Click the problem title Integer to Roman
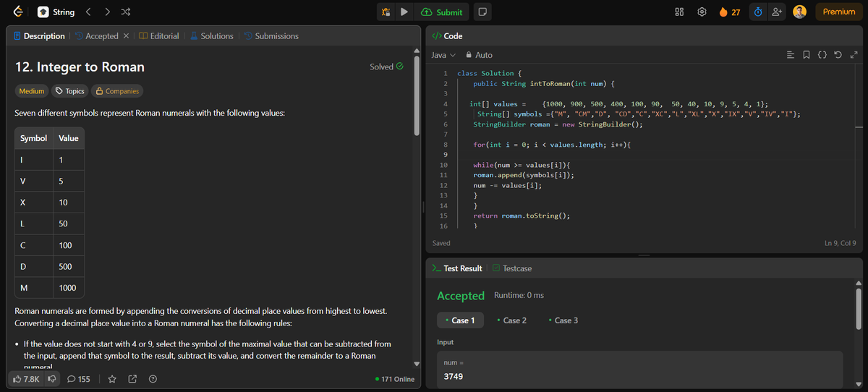The image size is (868, 392). click(x=80, y=67)
